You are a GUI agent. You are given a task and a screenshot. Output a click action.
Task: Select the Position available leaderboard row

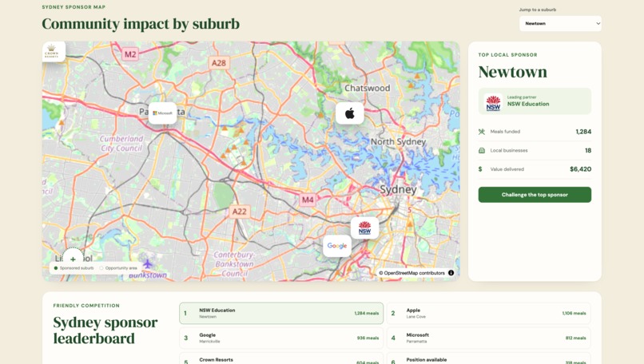pyautogui.click(x=489, y=358)
